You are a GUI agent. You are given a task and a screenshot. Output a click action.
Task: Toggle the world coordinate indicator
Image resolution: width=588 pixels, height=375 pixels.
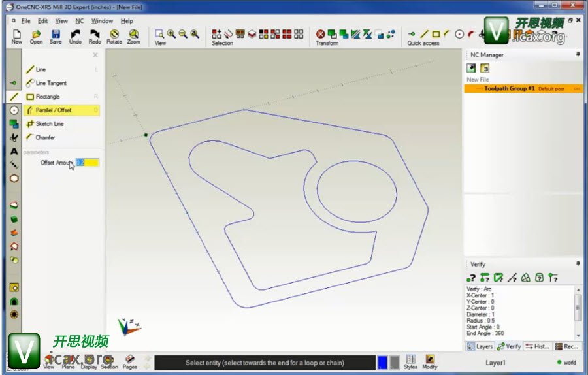point(566,363)
